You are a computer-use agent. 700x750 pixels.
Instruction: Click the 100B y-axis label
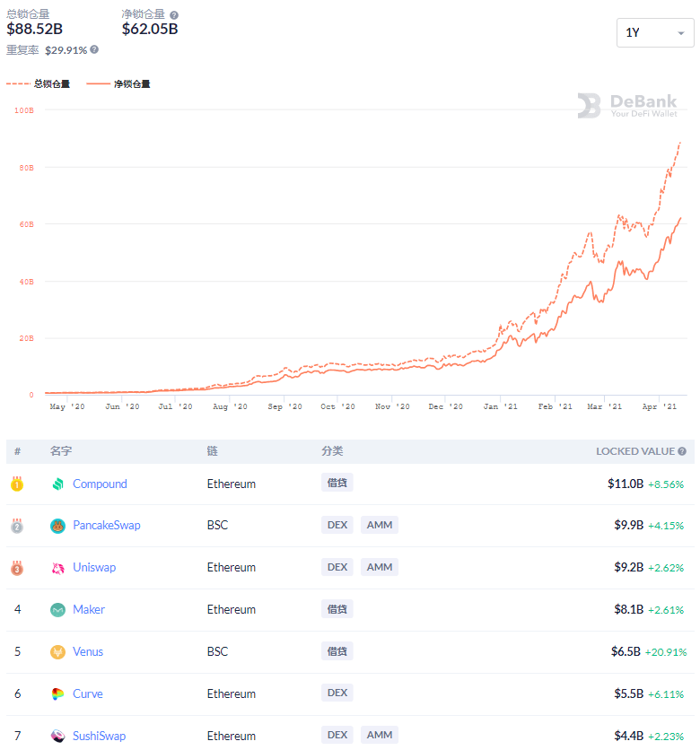(24, 110)
